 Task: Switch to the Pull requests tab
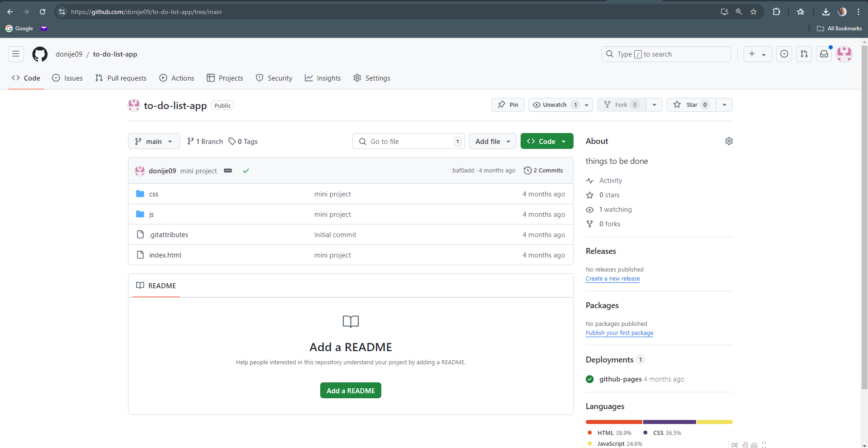pos(121,78)
